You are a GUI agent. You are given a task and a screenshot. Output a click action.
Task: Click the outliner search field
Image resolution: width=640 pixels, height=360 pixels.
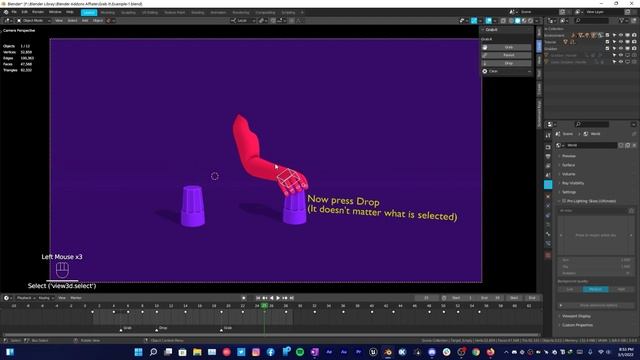591,20
